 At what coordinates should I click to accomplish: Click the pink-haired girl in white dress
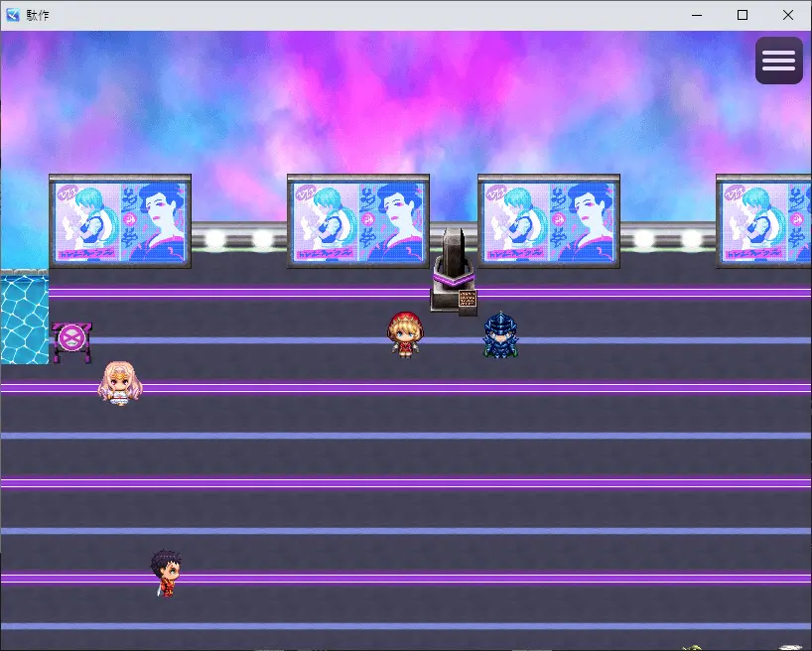tap(118, 383)
